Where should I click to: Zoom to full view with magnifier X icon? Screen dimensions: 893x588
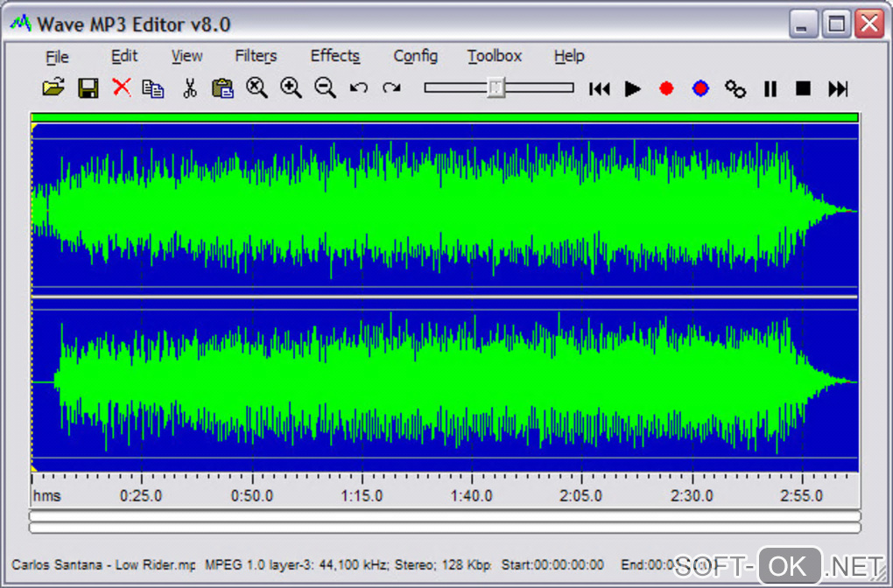pyautogui.click(x=257, y=88)
